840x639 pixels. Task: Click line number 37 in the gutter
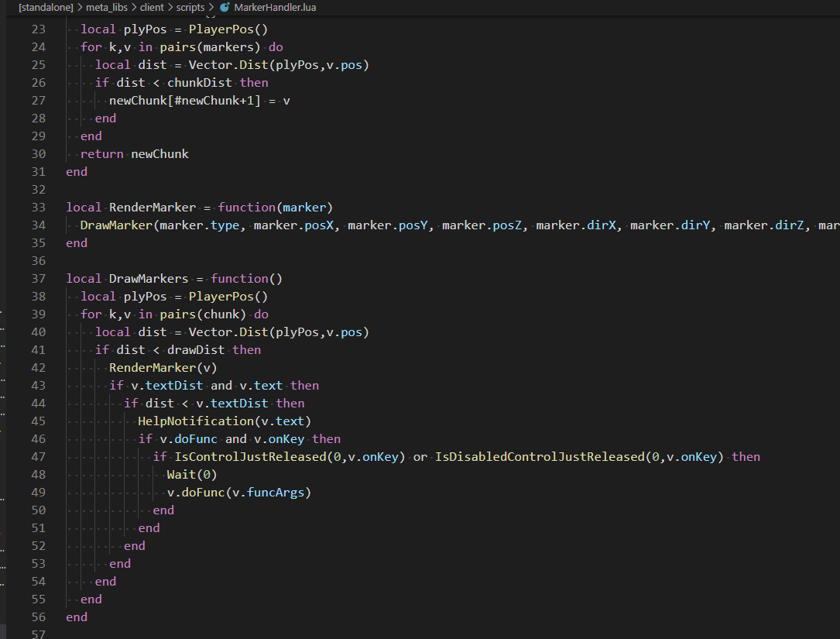(x=39, y=279)
